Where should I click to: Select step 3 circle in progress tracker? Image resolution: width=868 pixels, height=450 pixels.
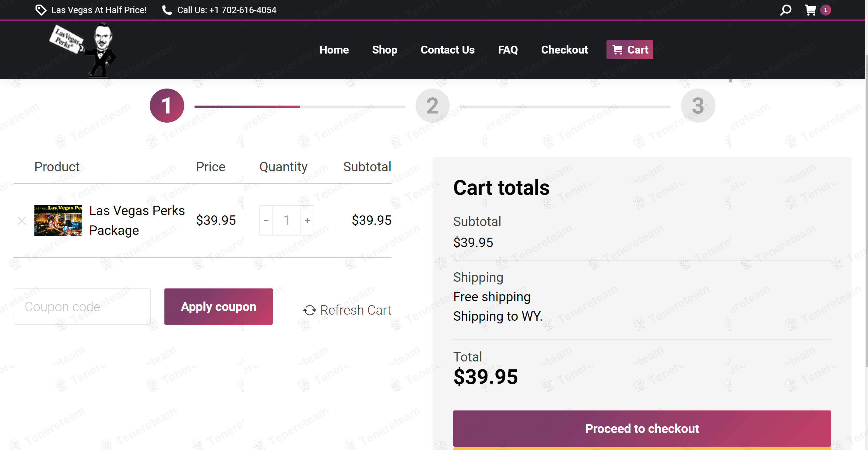698,106
